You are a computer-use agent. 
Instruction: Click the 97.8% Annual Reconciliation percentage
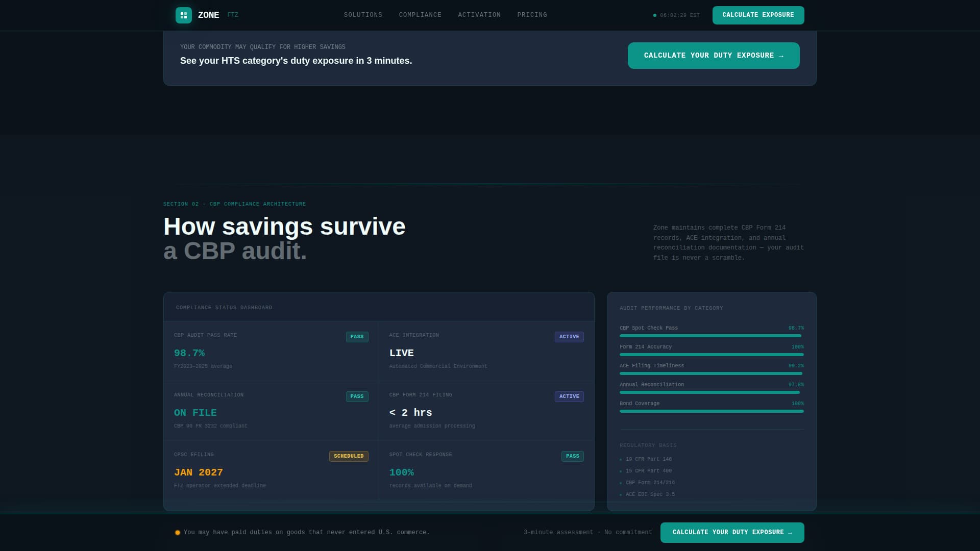click(x=796, y=385)
